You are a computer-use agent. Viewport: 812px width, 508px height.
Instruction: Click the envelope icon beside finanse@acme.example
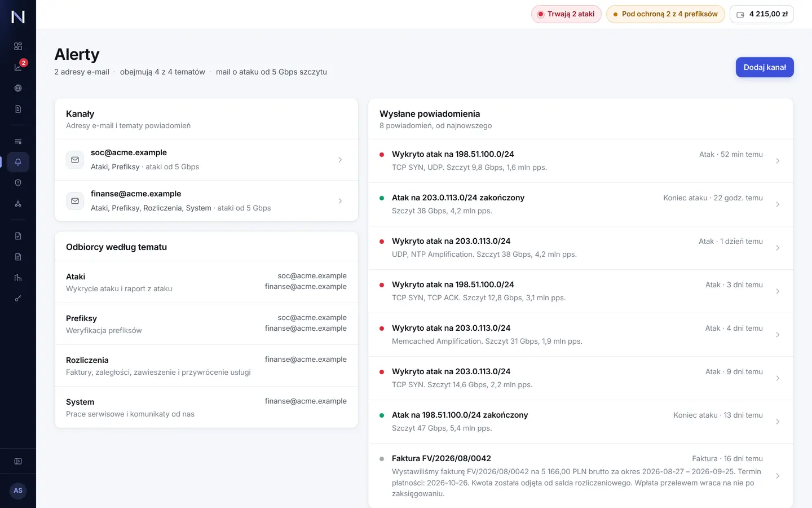tap(75, 201)
